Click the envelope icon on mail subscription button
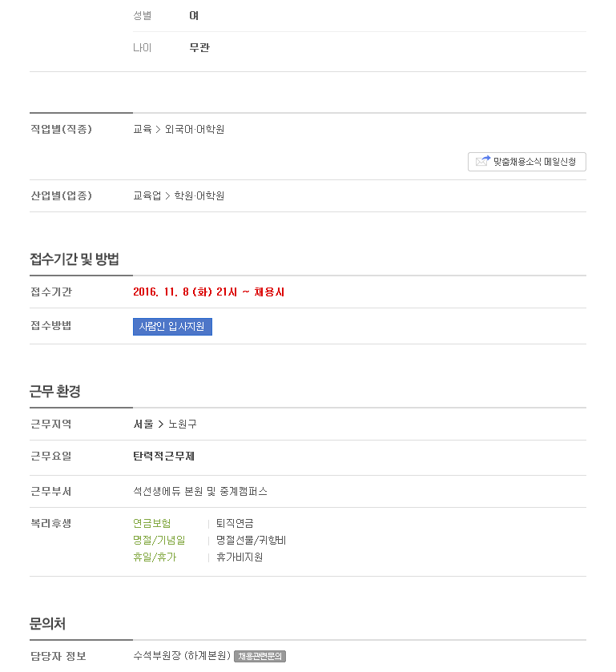Image resolution: width=616 pixels, height=672 pixels. 483,161
